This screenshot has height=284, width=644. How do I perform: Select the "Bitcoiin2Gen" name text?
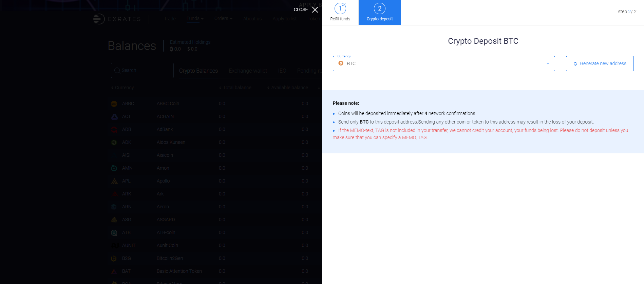(170, 258)
